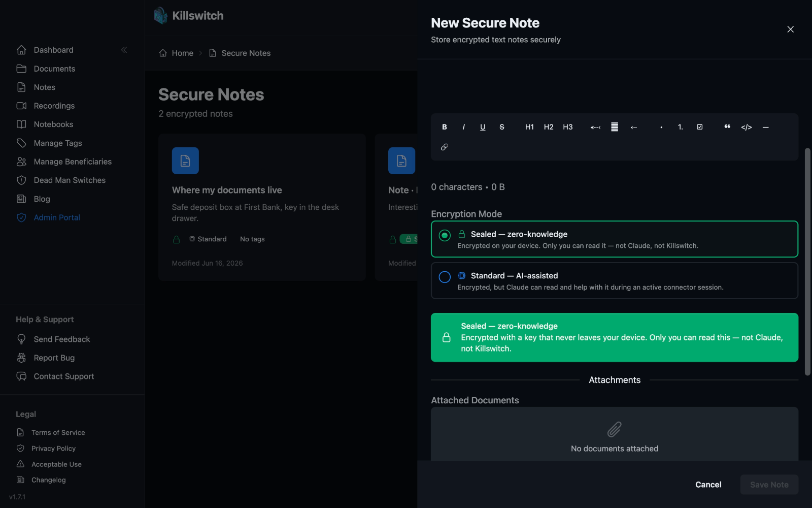Set Heading 2 style with the H2 button
The width and height of the screenshot is (812, 508).
coord(549,127)
